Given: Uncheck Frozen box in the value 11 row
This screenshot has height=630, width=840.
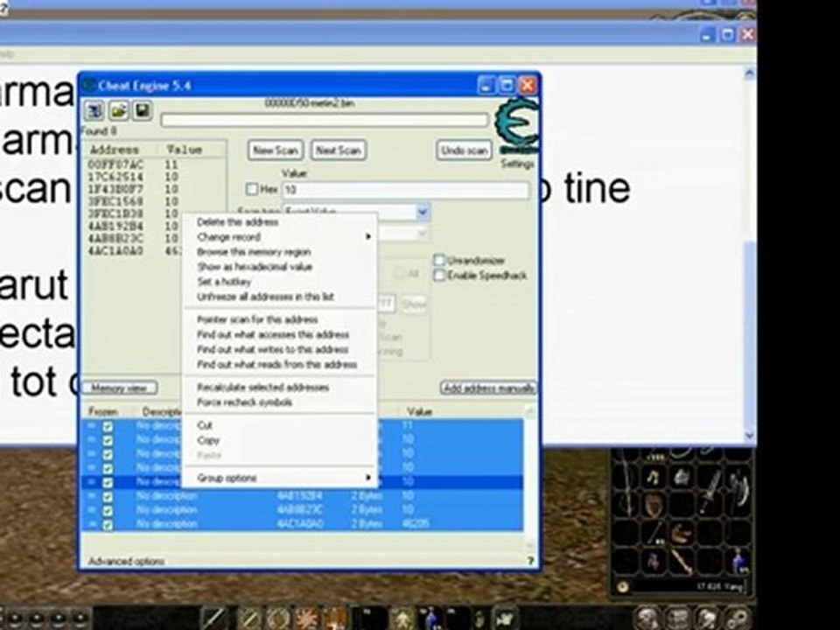Looking at the screenshot, I should [x=108, y=427].
